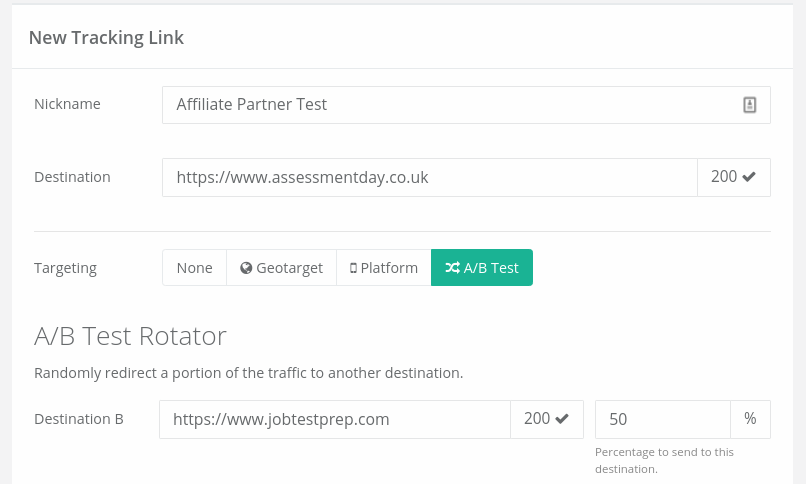Click the contact card icon in Nickname field
The width and height of the screenshot is (806, 484).
click(749, 105)
